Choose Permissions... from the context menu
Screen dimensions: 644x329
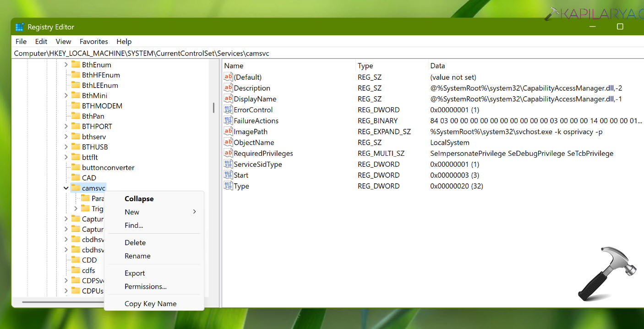[146, 287]
